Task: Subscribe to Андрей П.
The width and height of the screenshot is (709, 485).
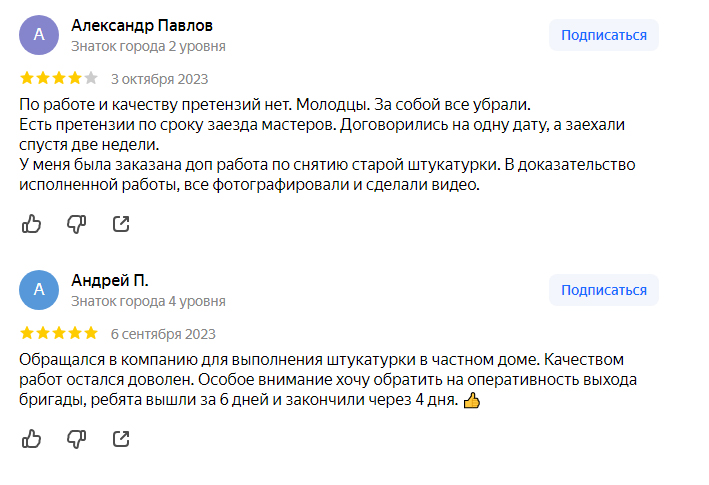Action: click(x=603, y=290)
